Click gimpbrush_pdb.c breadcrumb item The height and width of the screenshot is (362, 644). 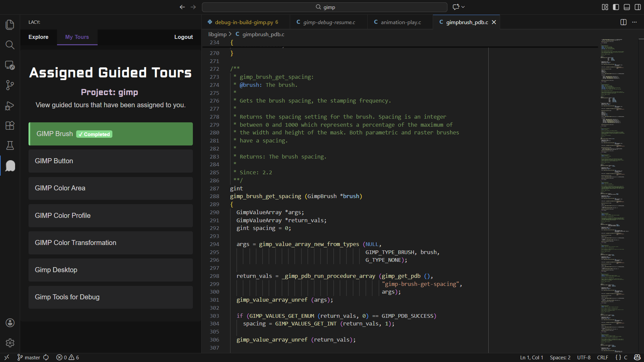pos(263,34)
